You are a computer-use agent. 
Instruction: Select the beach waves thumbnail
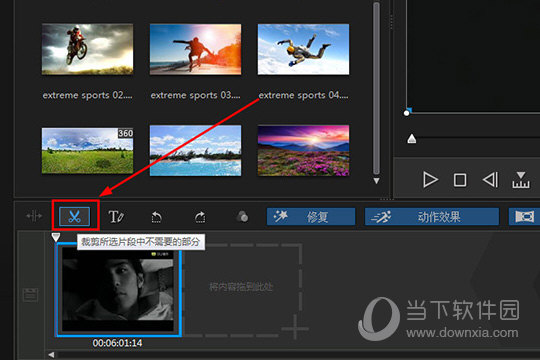[195, 150]
